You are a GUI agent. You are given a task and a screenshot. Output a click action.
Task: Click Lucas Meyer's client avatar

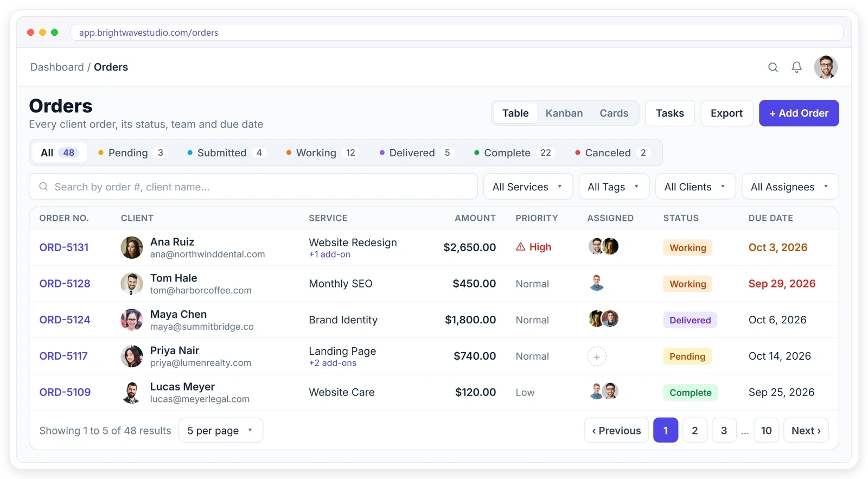pyautogui.click(x=132, y=392)
